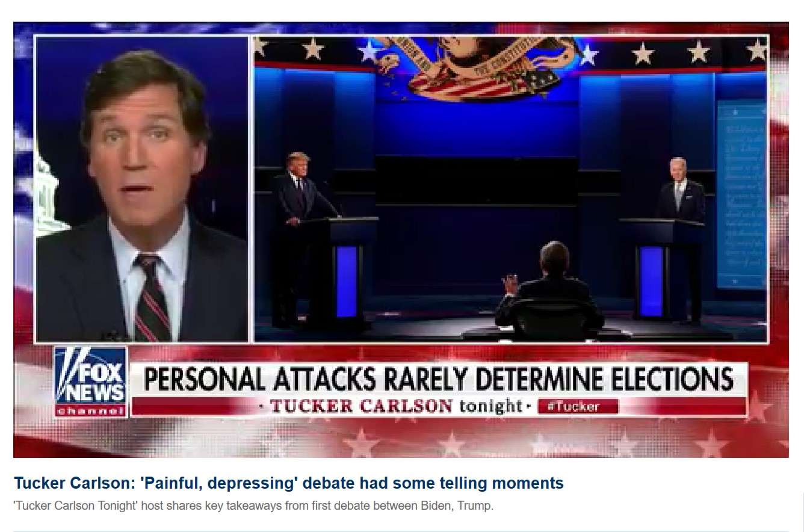
Task: Click the 'Tucker Carlson tonight' show title
Action: click(396, 406)
